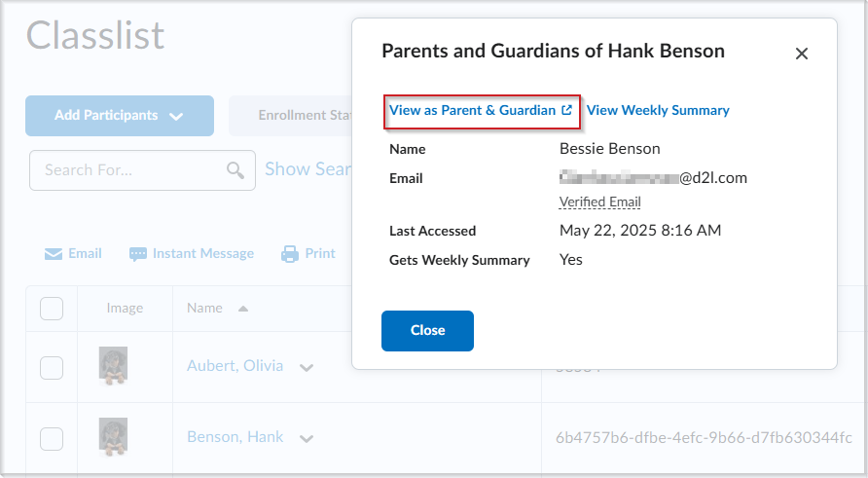Click the Print printer icon
Viewport: 868px width, 478px height.
[290, 254]
